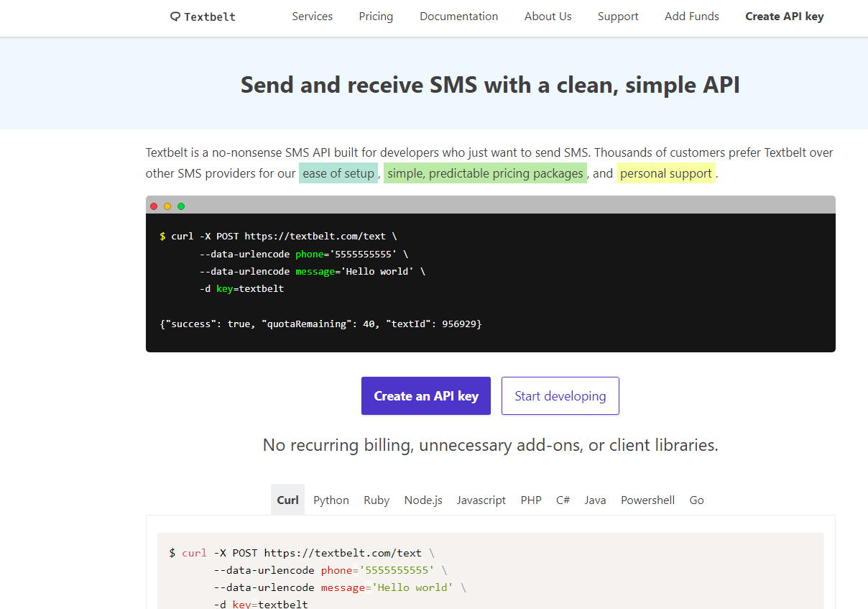The image size is (868, 609).
Task: Click the red dot on terminal window
Action: tap(154, 206)
